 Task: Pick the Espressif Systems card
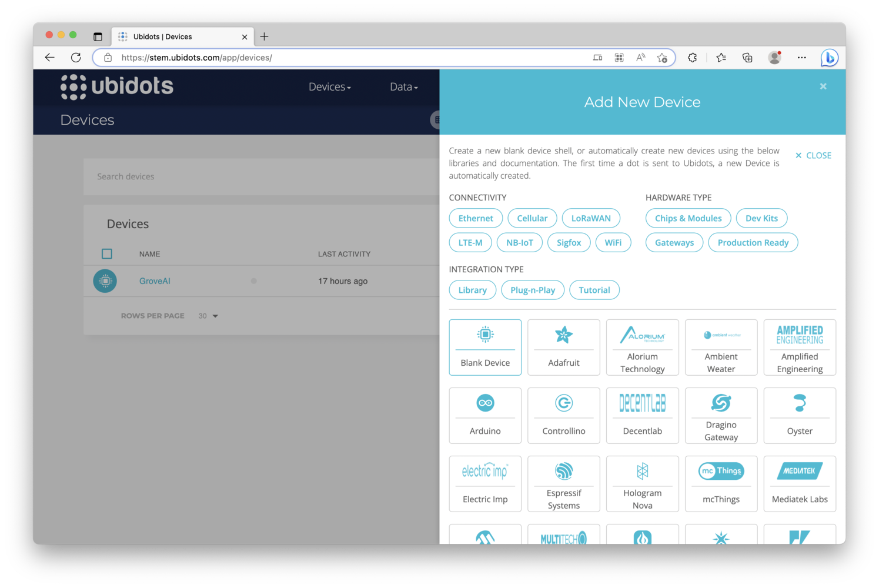click(x=564, y=483)
